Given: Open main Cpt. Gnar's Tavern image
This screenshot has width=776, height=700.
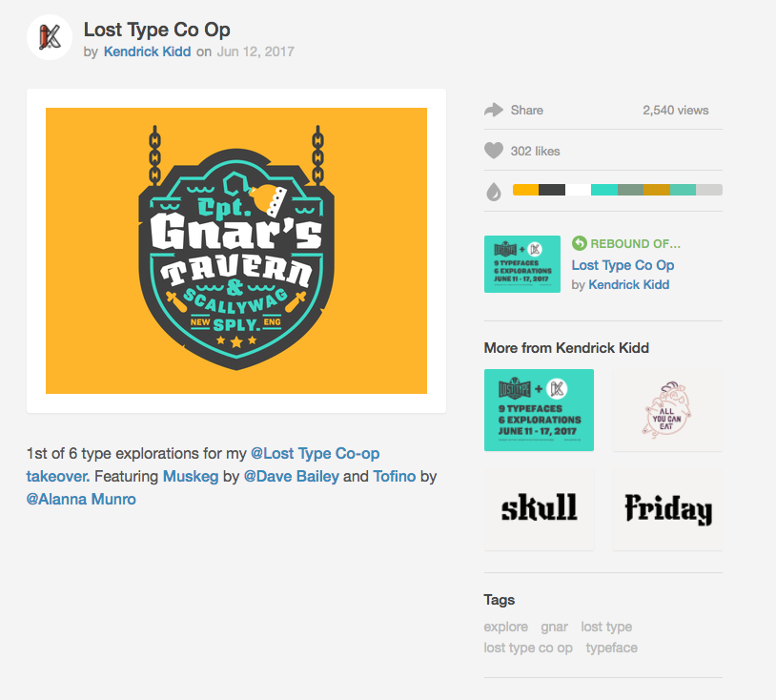Looking at the screenshot, I should coord(236,251).
